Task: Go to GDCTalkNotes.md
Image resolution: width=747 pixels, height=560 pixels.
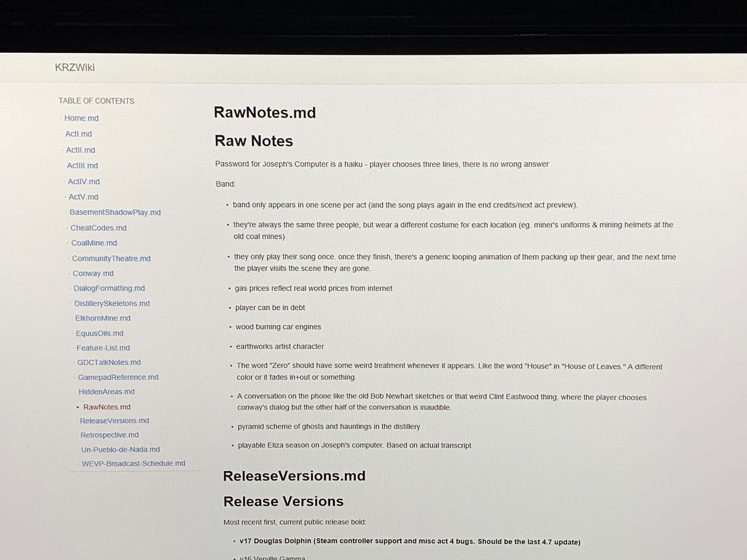Action: (x=109, y=362)
